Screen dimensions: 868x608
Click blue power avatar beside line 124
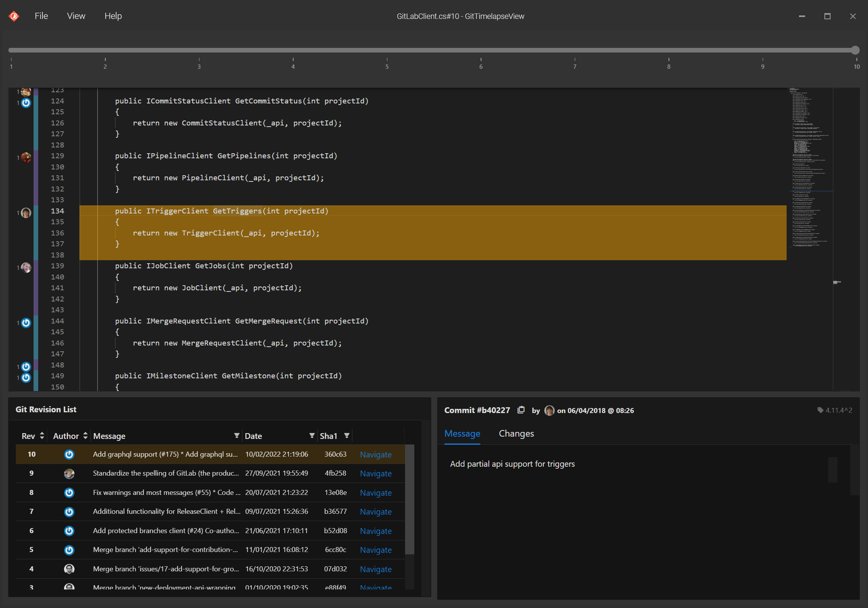tap(26, 103)
